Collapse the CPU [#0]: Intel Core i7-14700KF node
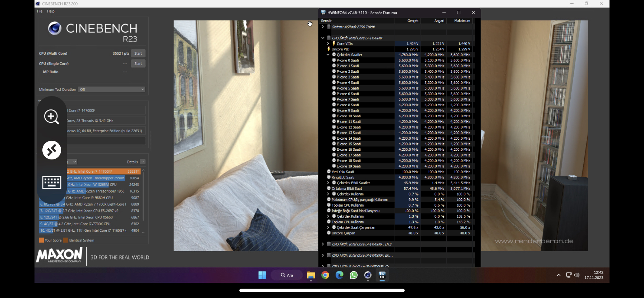Viewport: 644px width, 298px height. (323, 38)
